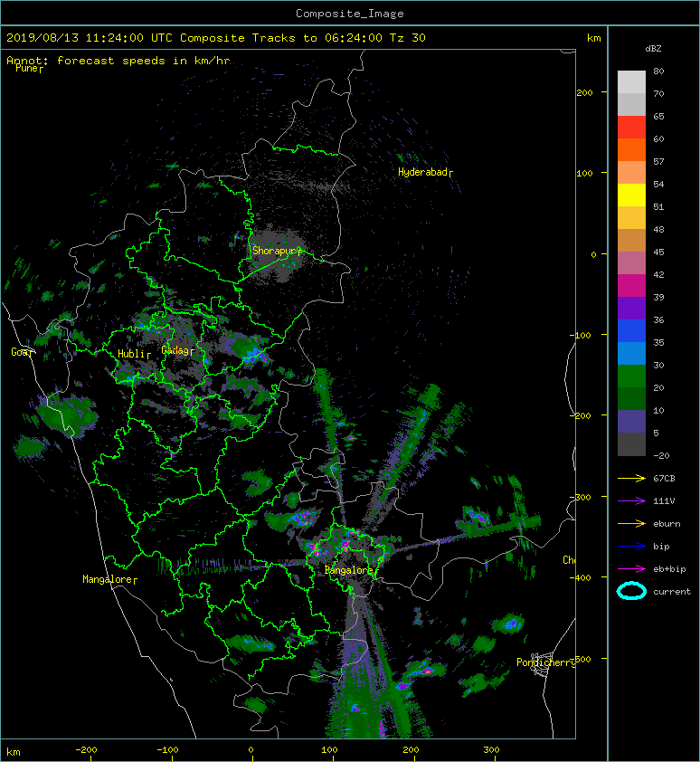Click the -200 tick on the horizontal axis
The width and height of the screenshot is (700, 762).
[86, 750]
